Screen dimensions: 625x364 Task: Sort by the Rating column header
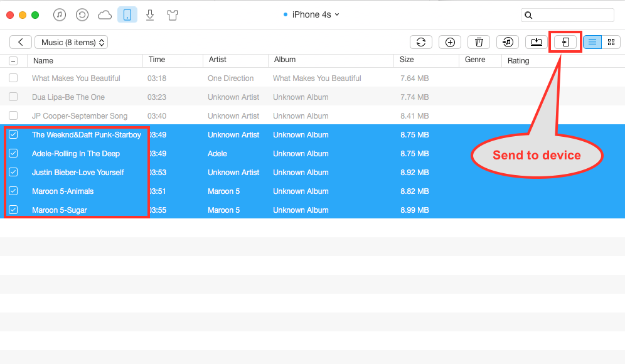coord(518,61)
